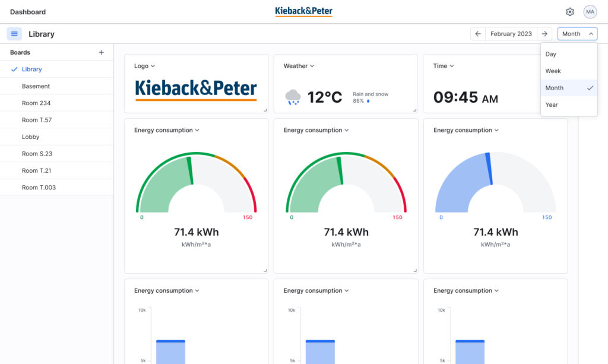Select the checked Library board

click(32, 69)
